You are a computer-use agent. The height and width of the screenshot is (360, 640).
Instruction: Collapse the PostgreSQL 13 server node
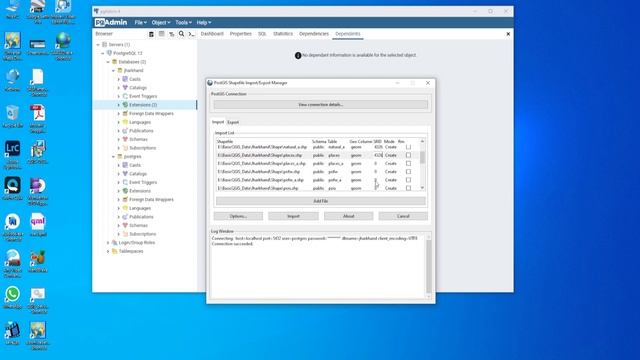click(103, 53)
